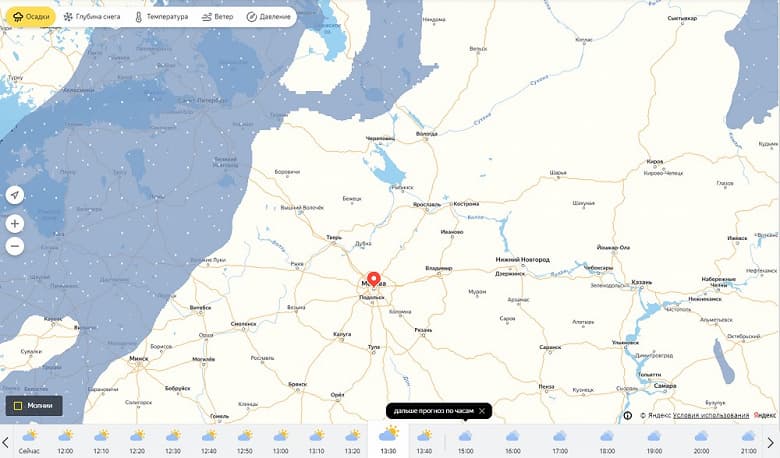Select the Осадки precipitation layer tab
Image resolution: width=780 pixels, height=458 pixels.
tap(31, 16)
